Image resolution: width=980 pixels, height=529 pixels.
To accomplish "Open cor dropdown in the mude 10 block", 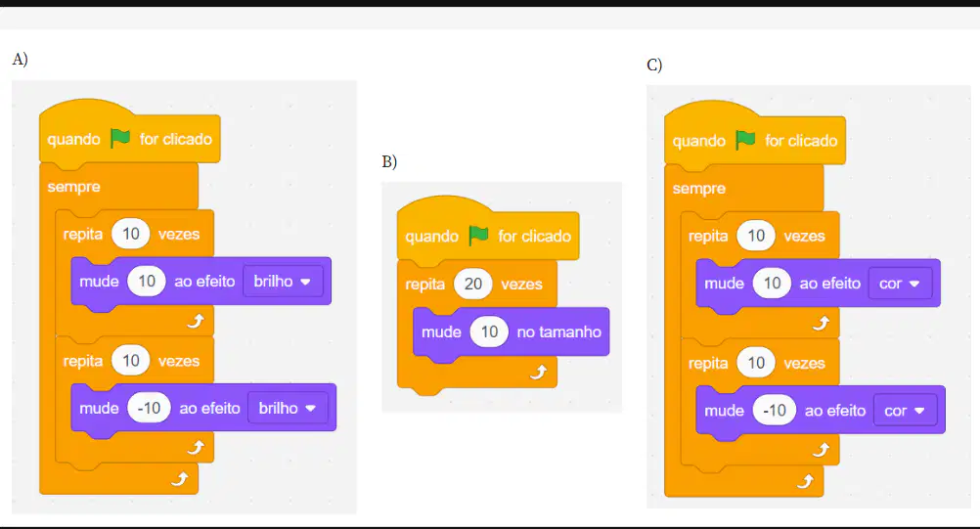I will [x=900, y=284].
